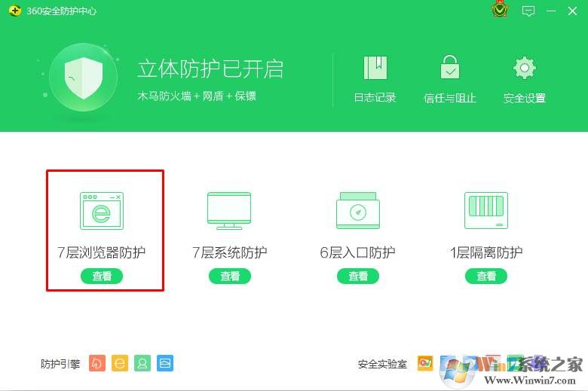The height and width of the screenshot is (391, 588).
Task: Open the feedback message bubble icon
Action: [x=528, y=11]
